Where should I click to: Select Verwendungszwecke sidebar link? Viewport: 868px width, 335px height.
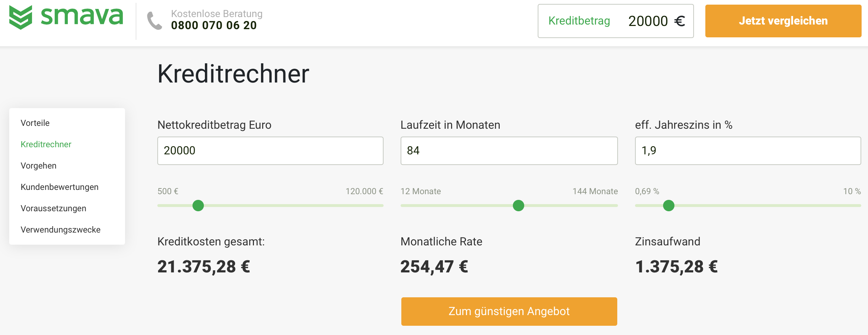coord(60,230)
